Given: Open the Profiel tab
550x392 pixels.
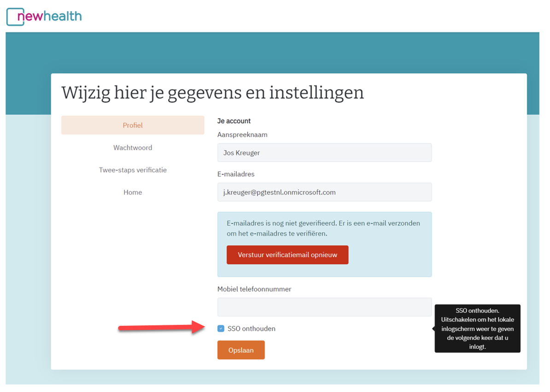Looking at the screenshot, I should [x=133, y=125].
